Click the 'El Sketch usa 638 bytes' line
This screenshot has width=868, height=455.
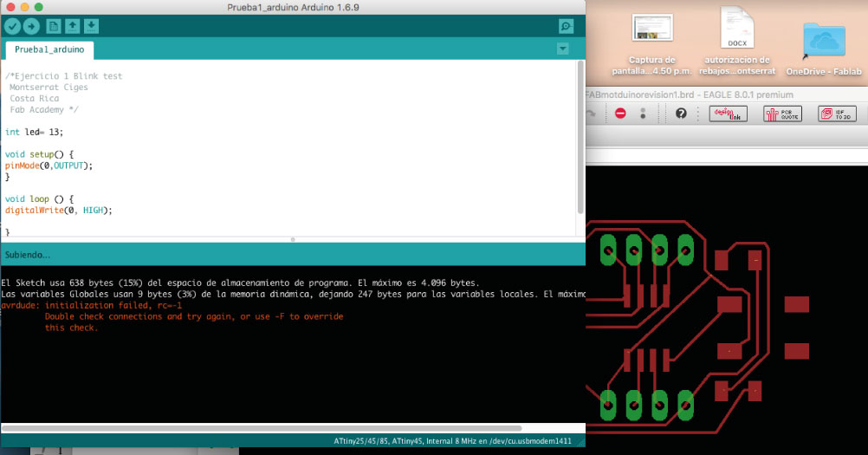click(240, 283)
